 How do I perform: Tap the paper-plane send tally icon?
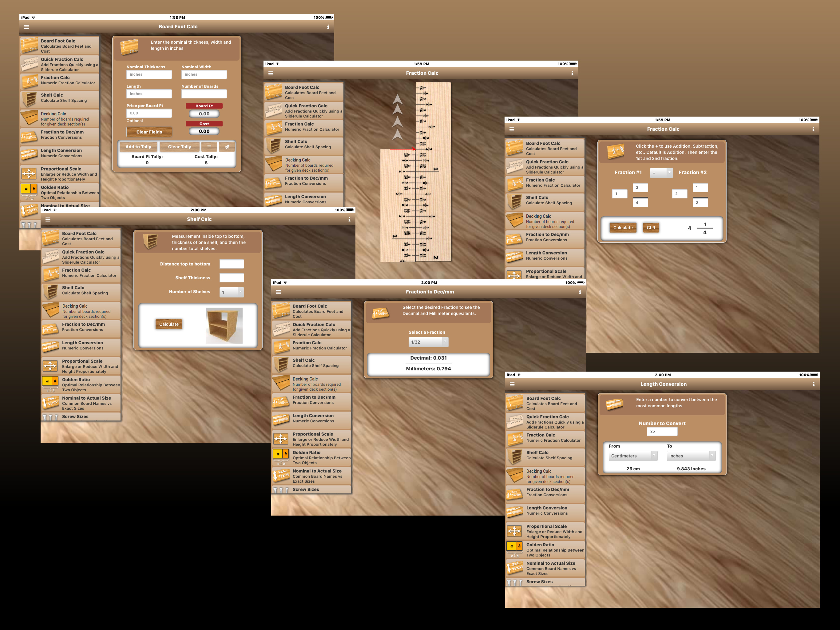(x=227, y=147)
